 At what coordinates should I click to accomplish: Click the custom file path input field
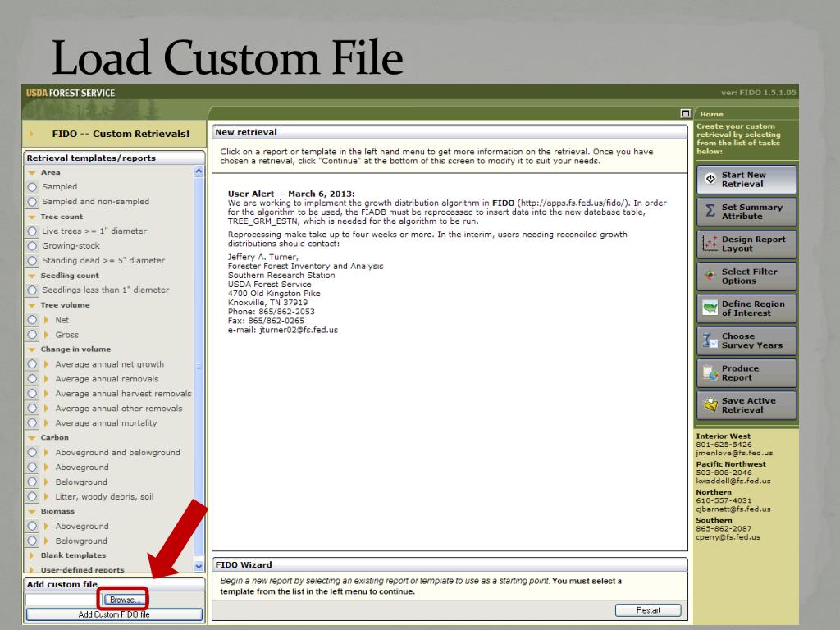(x=64, y=600)
